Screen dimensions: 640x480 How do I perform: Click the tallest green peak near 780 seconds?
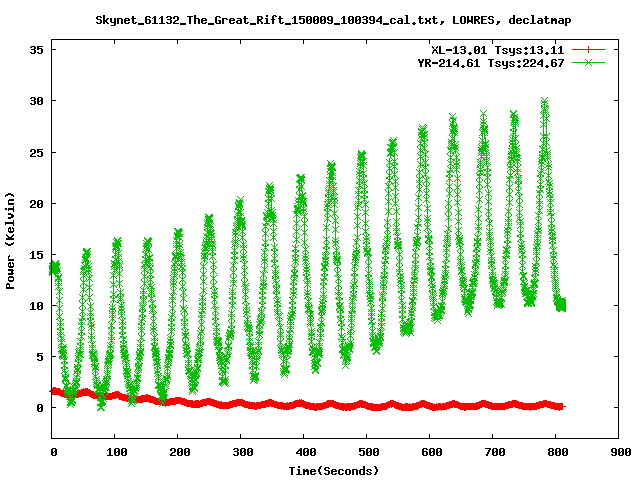tap(545, 101)
